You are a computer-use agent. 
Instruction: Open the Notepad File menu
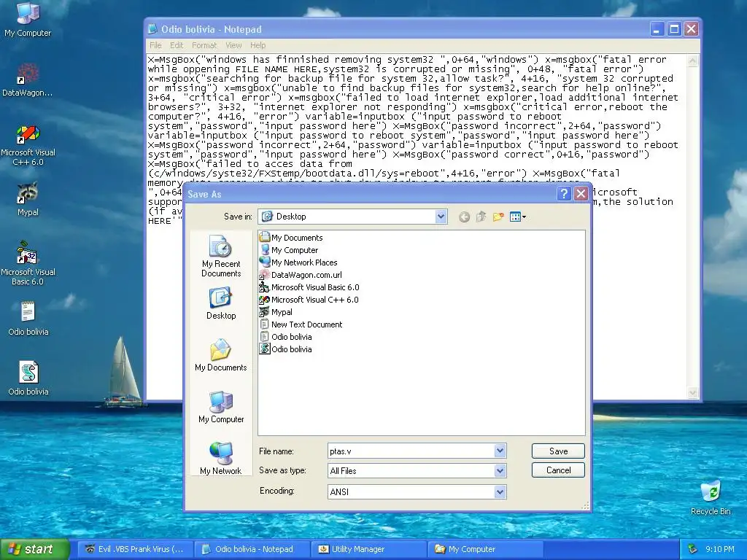point(155,45)
